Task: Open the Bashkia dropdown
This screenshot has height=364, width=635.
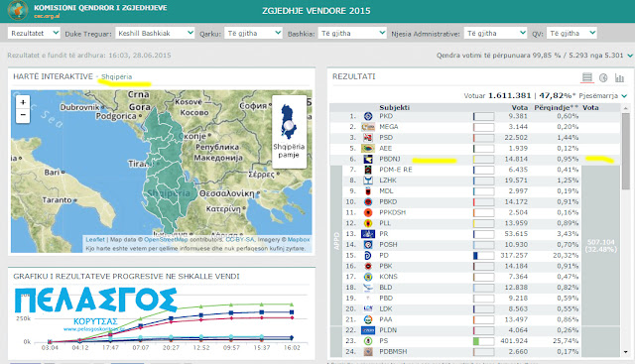Action: click(352, 33)
